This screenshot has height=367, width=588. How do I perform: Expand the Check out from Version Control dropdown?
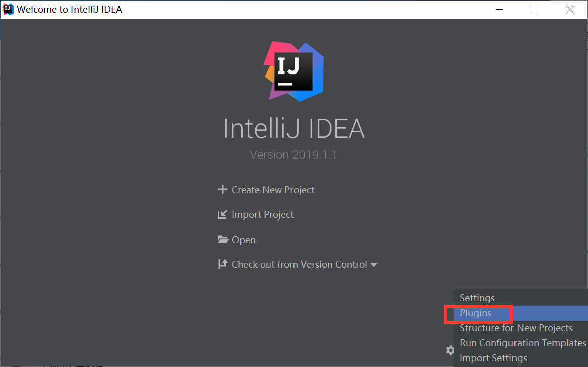pos(374,264)
